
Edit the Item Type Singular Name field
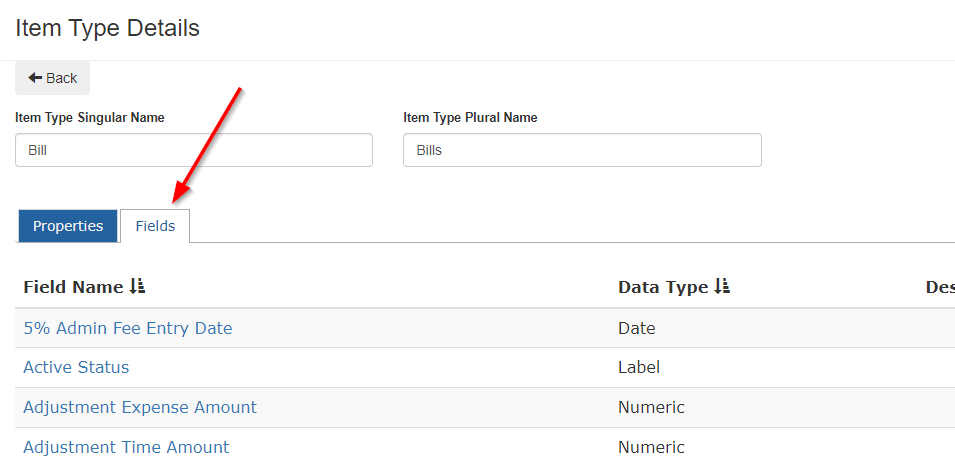(194, 150)
